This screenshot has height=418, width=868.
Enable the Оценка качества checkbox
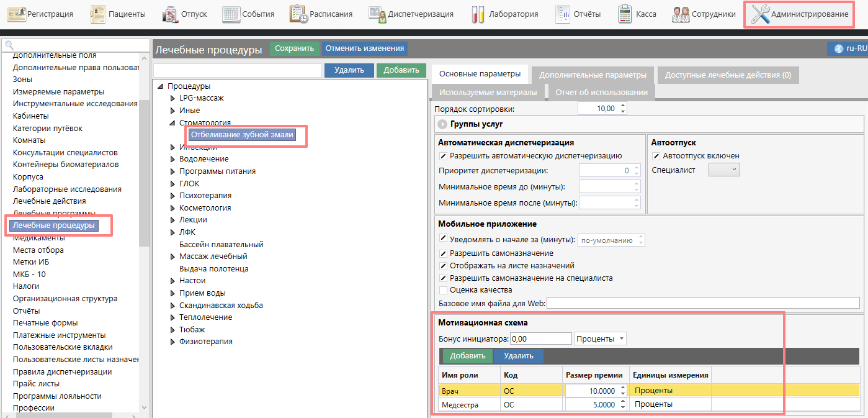[x=443, y=290]
